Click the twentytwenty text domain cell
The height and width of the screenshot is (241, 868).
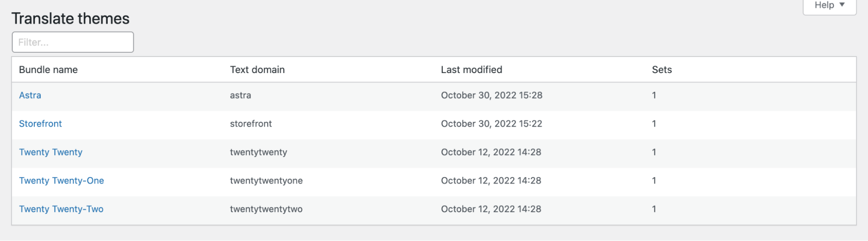[x=259, y=152]
